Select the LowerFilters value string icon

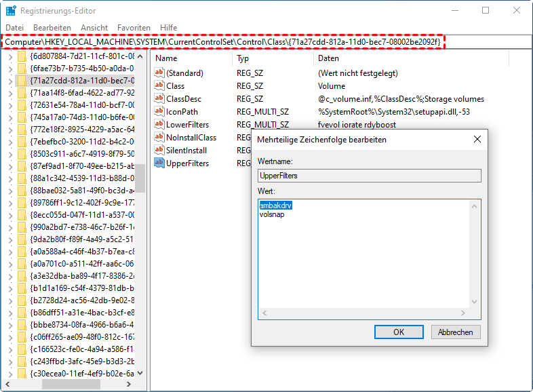pos(159,124)
